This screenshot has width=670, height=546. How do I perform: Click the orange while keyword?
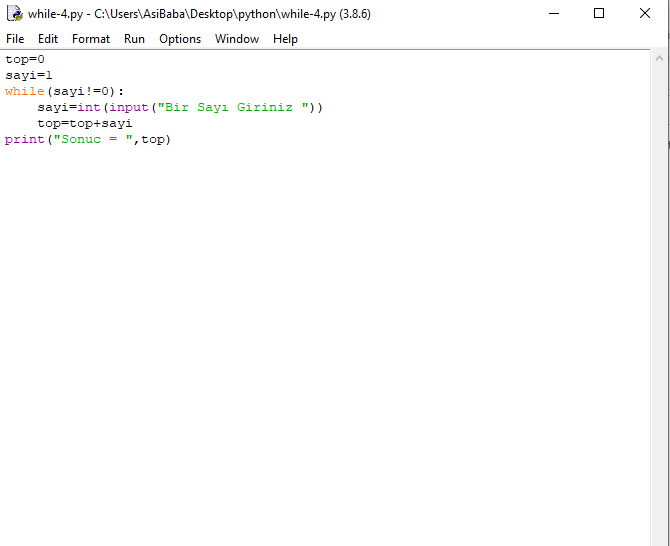coord(24,91)
